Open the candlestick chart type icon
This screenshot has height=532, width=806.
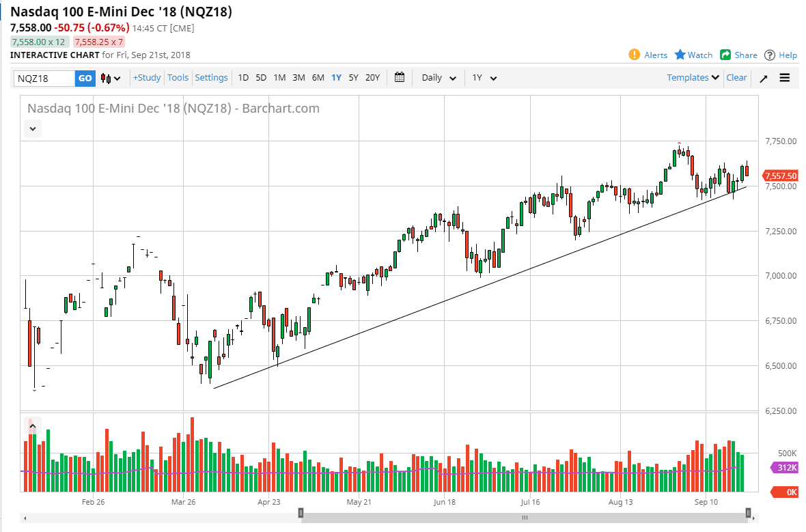coord(107,78)
